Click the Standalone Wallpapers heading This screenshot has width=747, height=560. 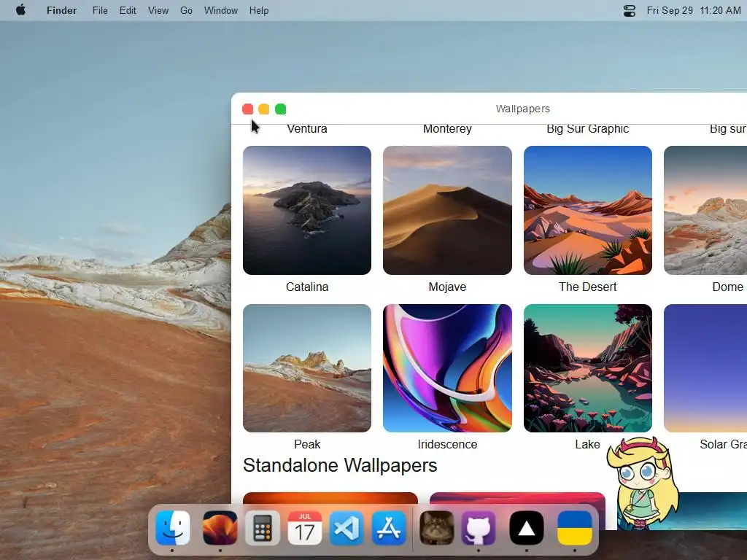coord(340,465)
